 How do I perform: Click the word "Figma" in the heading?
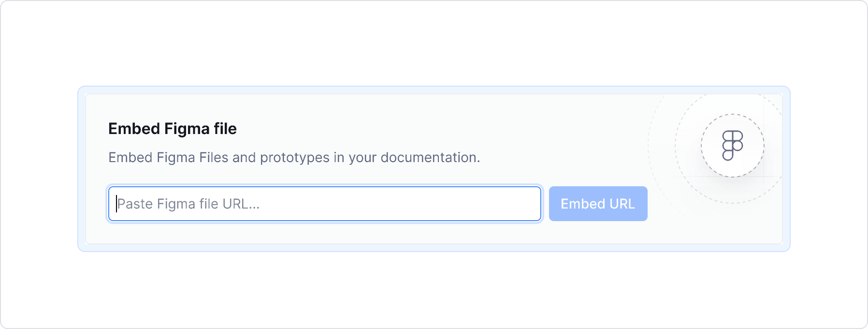187,129
